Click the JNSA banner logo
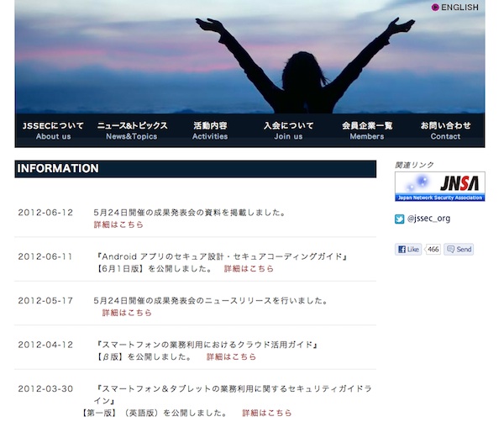 [x=439, y=187]
